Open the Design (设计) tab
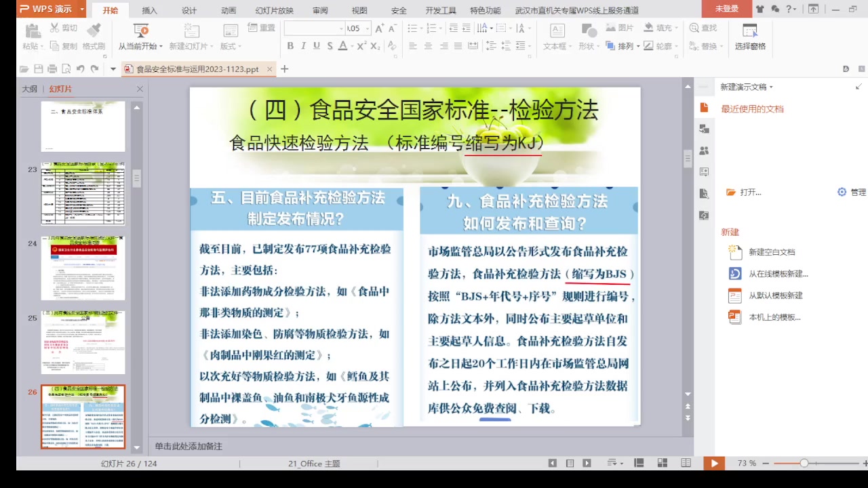The width and height of the screenshot is (868, 488). [189, 10]
